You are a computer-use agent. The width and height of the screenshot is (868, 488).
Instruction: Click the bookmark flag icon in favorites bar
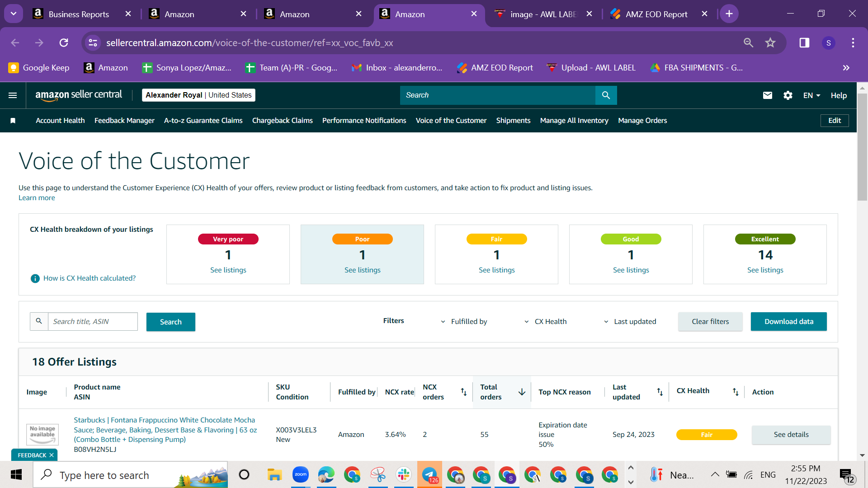click(x=13, y=121)
